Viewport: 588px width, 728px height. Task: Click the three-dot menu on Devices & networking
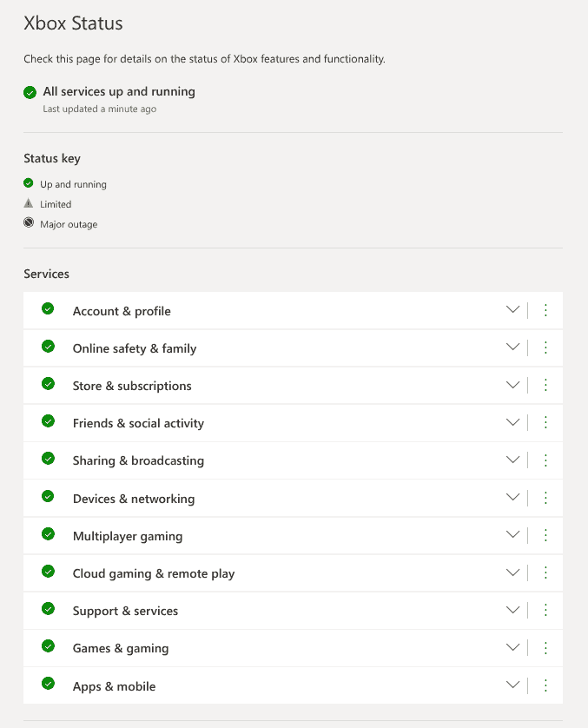coord(545,498)
